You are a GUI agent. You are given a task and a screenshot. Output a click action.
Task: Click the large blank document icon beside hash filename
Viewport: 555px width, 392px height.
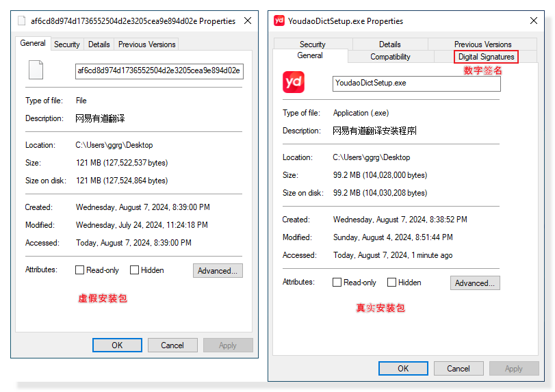pyautogui.click(x=36, y=70)
